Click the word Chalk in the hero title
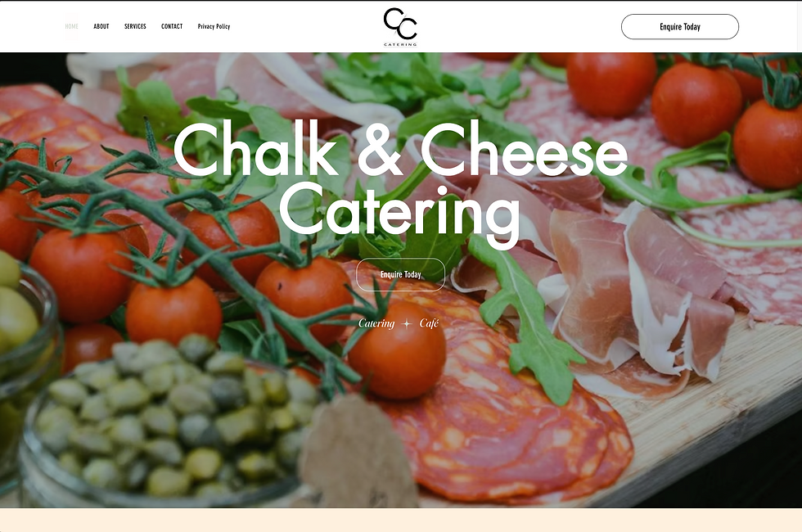Screen dimensions: 802x532 click(255, 148)
